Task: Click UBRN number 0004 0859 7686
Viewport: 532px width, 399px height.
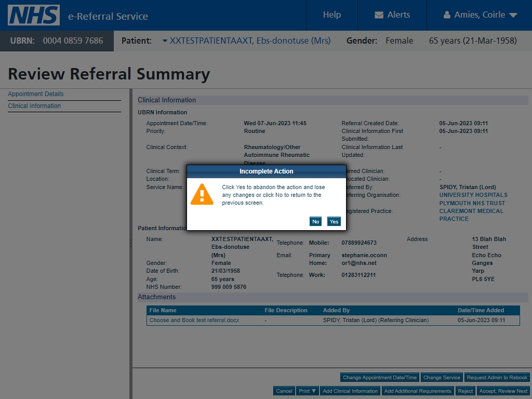Action: tap(73, 41)
